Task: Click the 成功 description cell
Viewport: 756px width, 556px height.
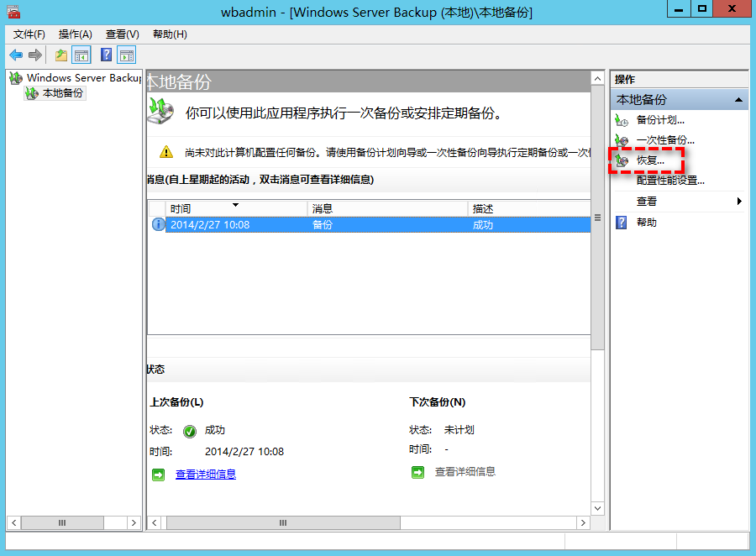Action: tap(483, 225)
